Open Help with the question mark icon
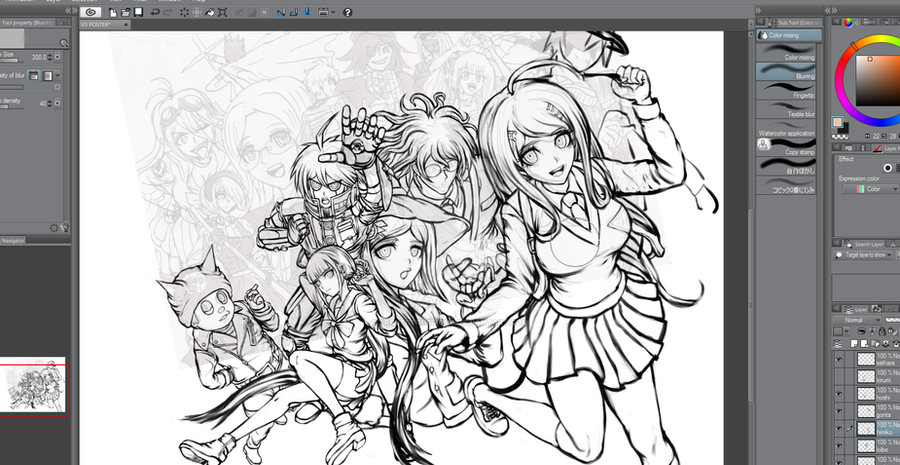This screenshot has width=900, height=465. (347, 12)
